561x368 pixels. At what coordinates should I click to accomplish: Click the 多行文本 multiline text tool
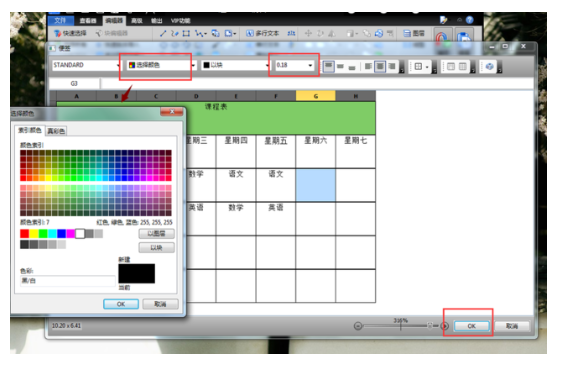pos(263,34)
